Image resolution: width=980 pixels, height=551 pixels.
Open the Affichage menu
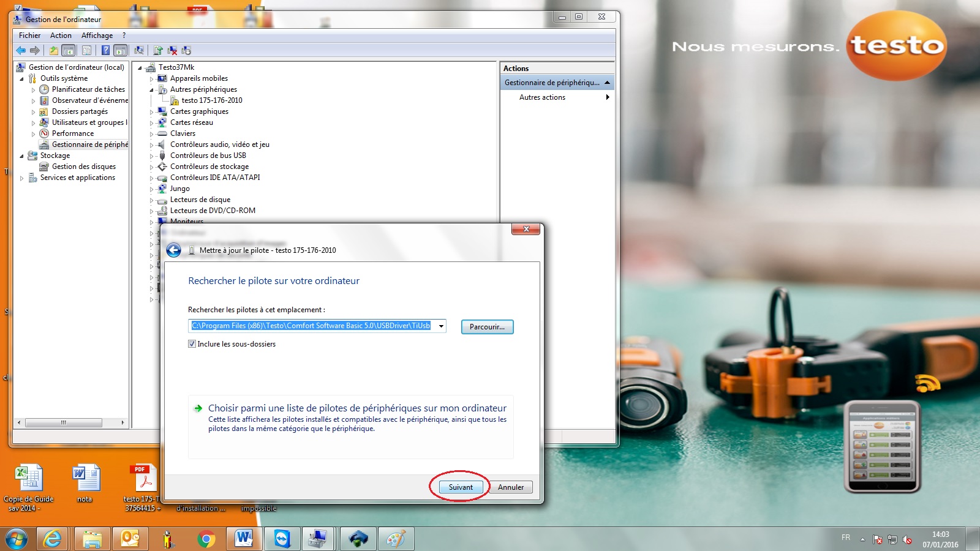pyautogui.click(x=97, y=36)
